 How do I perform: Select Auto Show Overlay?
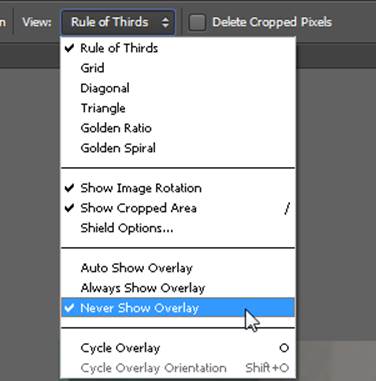[x=178, y=268]
